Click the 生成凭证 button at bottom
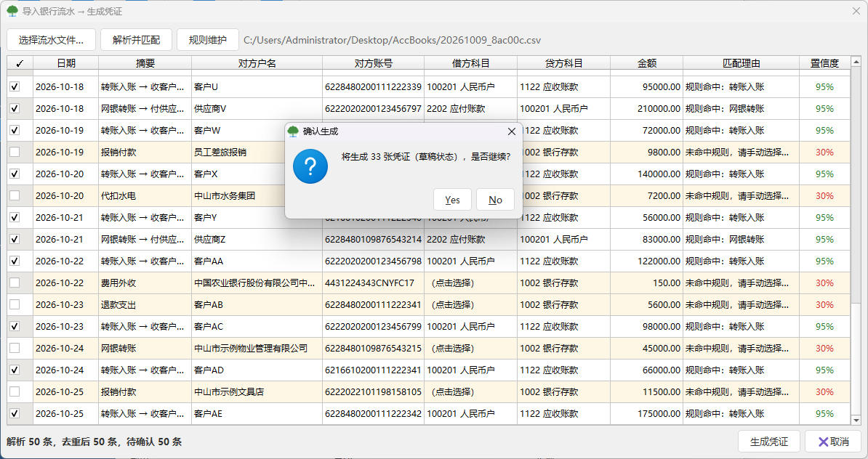 point(769,442)
